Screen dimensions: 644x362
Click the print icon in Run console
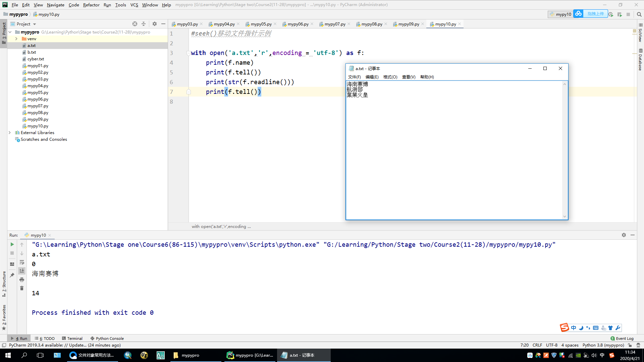tap(22, 280)
